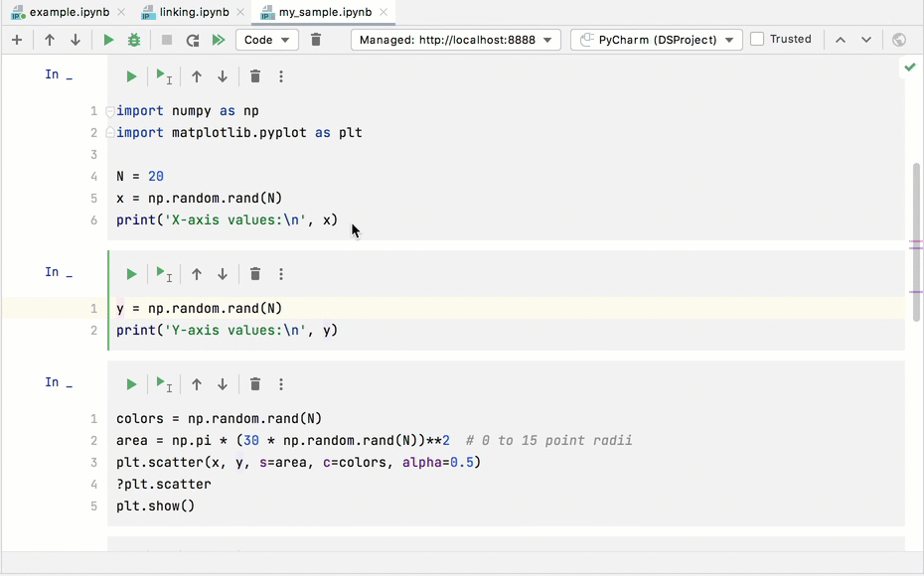The image size is (924, 576).
Task: Collapse the import block fold marker
Action: point(110,111)
